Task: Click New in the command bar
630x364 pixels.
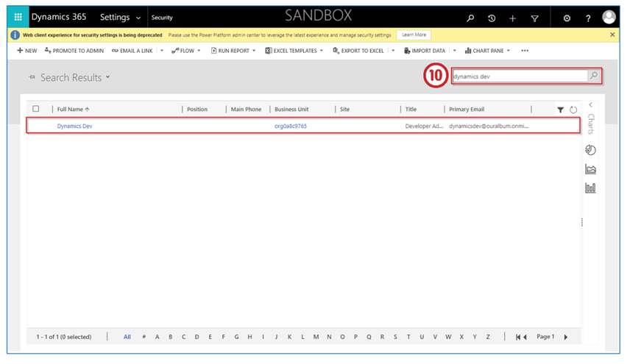Action: 26,51
